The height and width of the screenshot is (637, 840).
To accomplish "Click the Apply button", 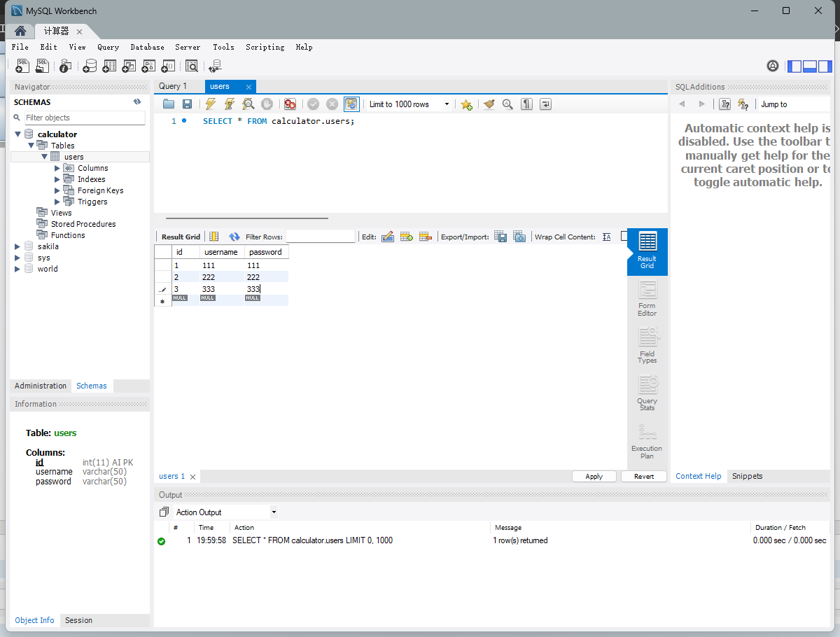I will click(594, 476).
